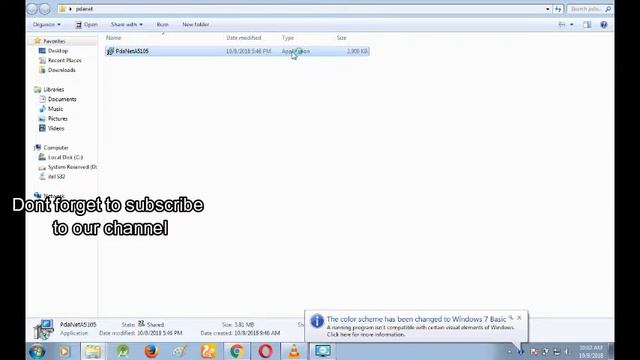Show hidden system tray icons arrow

point(509,352)
